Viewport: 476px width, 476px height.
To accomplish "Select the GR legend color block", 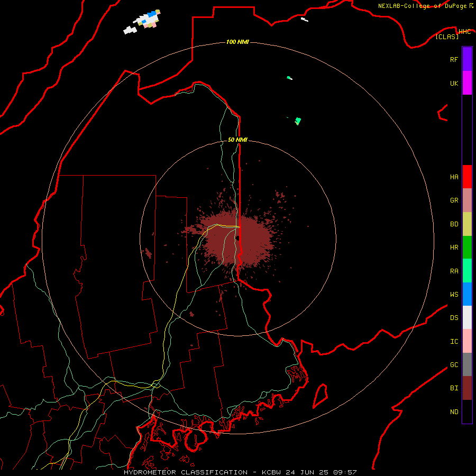I will click(x=467, y=200).
